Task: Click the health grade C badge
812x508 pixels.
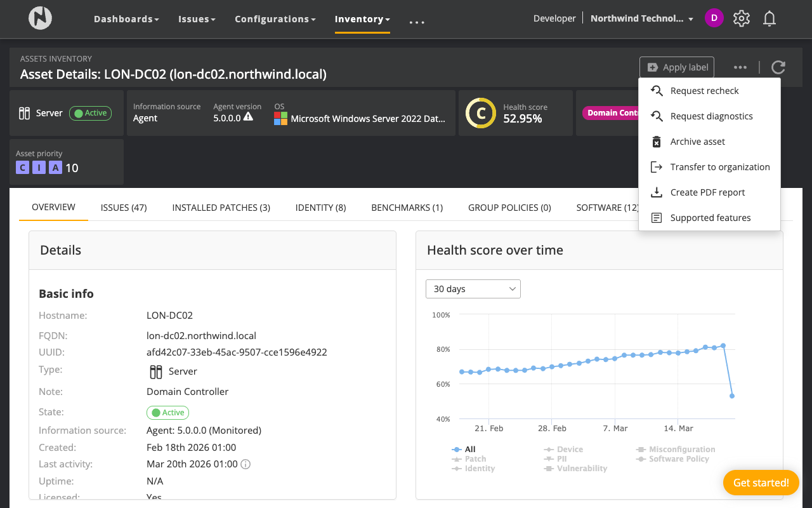Action: [480, 113]
